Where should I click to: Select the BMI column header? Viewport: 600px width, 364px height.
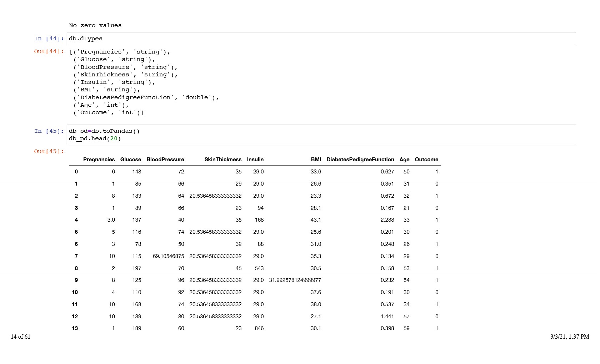316,160
